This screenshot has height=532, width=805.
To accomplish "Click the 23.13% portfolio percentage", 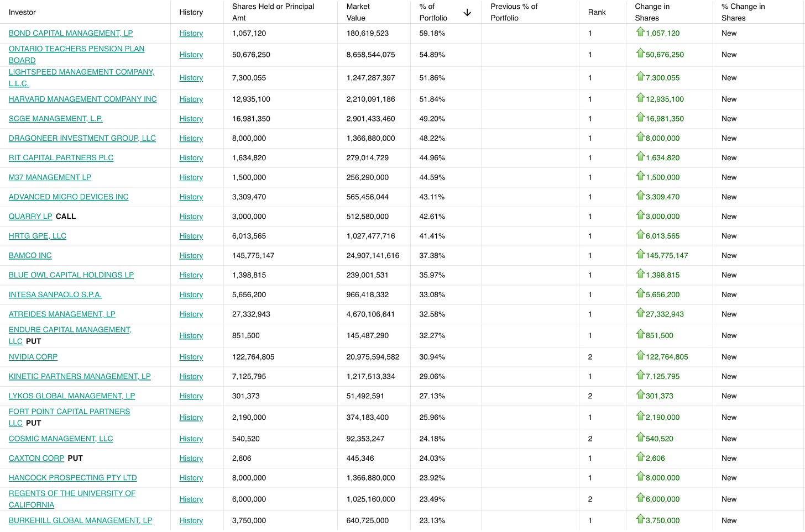I will coord(432,520).
